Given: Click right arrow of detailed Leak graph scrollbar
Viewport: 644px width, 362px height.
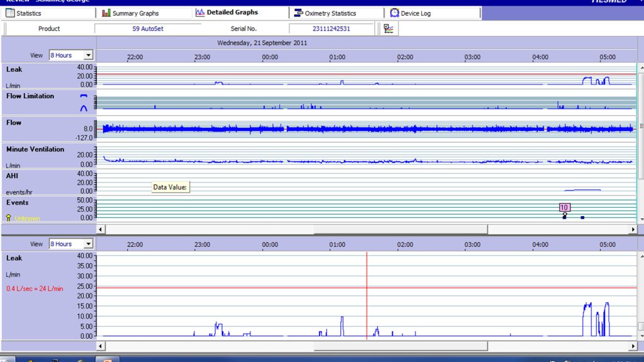Looking at the screenshot, I should [x=633, y=346].
